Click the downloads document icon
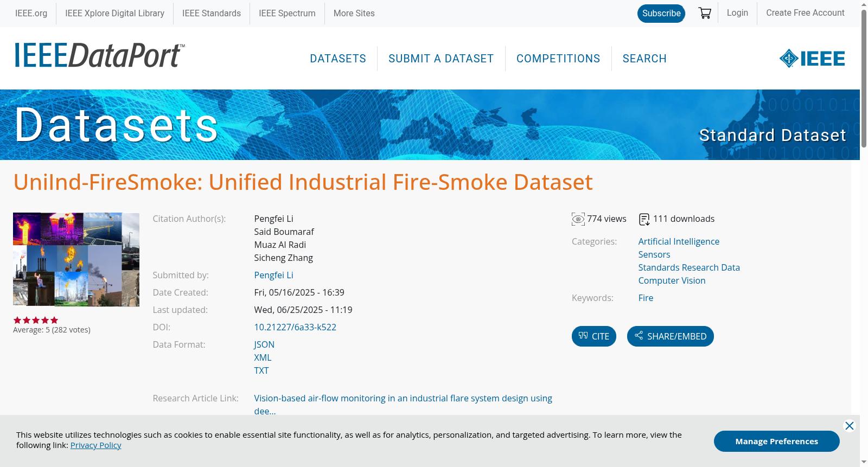The height and width of the screenshot is (467, 868). click(644, 219)
